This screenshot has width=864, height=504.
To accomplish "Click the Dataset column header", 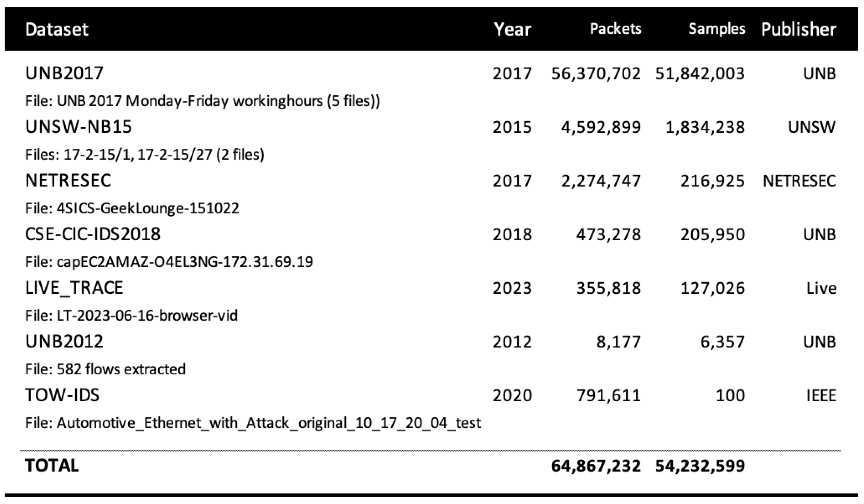I will point(56,29).
